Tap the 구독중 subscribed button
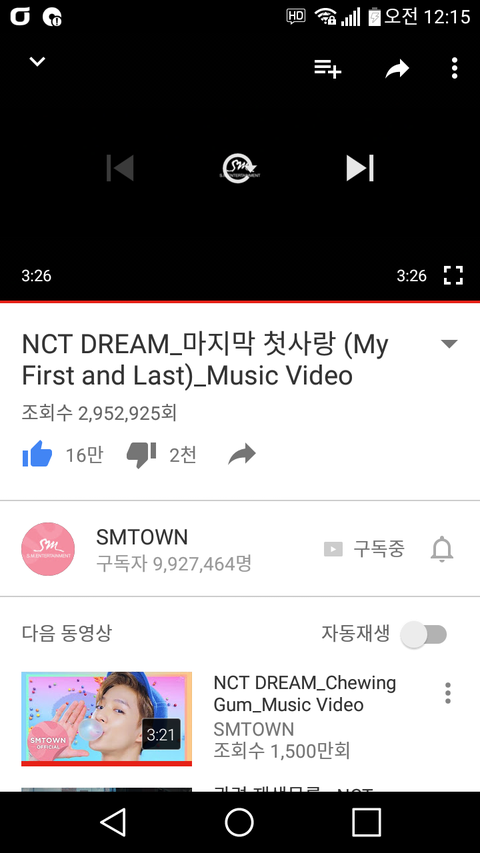Image resolution: width=480 pixels, height=853 pixels. tap(365, 549)
